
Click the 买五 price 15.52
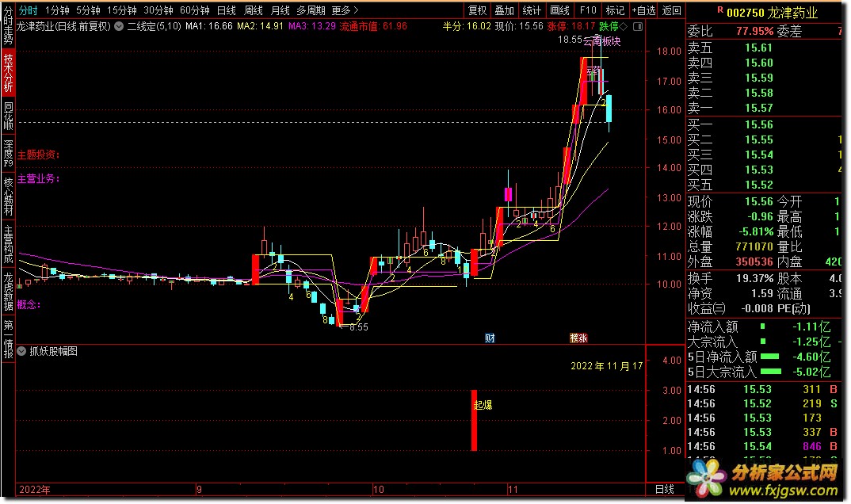(758, 185)
